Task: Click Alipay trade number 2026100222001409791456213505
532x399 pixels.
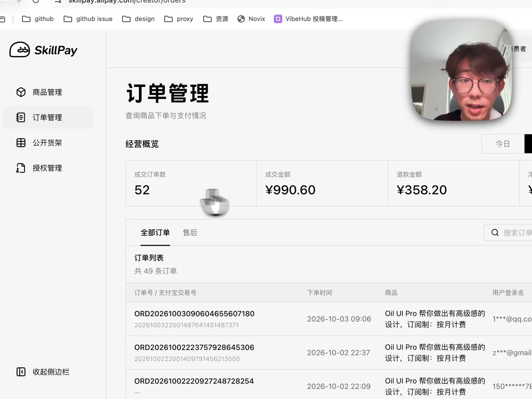Action: click(187, 359)
